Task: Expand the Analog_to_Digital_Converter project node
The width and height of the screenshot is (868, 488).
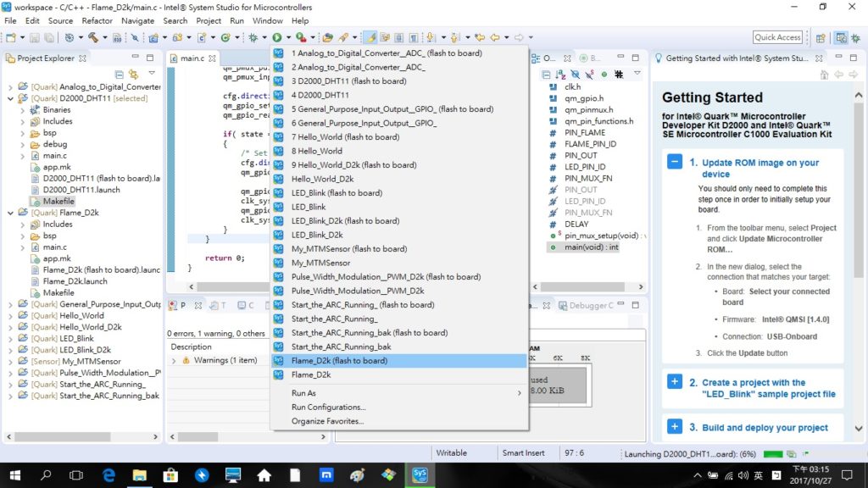Action: 10,87
